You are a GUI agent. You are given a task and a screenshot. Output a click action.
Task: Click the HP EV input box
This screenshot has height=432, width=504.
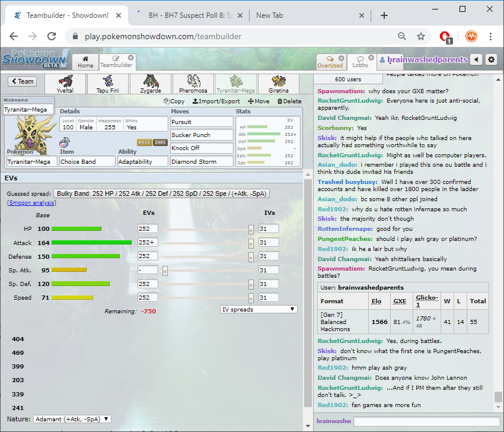[148, 228]
